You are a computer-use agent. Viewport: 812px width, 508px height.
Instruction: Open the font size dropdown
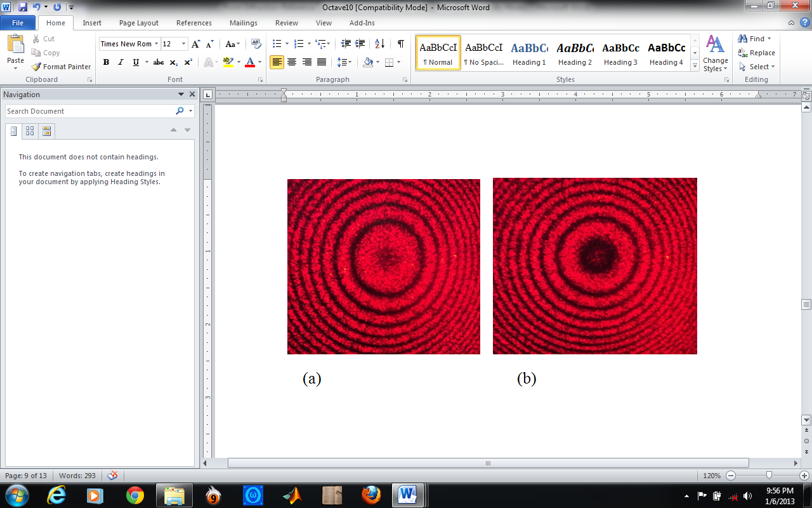184,44
